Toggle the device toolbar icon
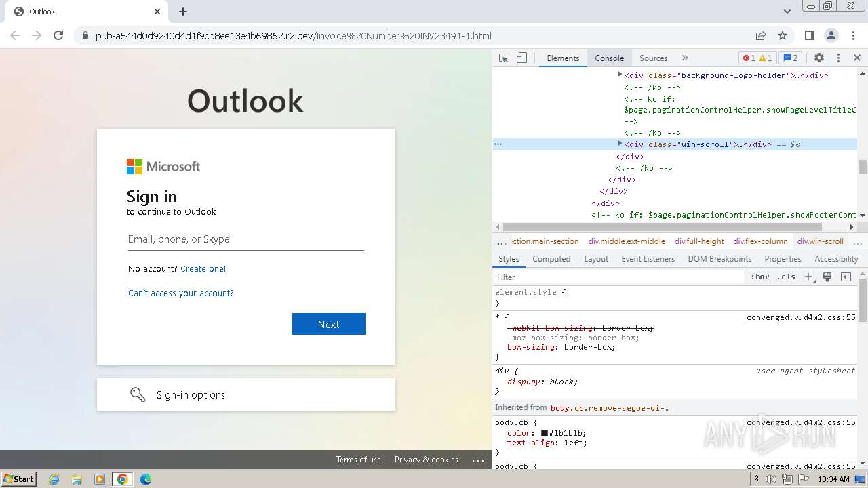868x488 pixels. click(x=521, y=58)
